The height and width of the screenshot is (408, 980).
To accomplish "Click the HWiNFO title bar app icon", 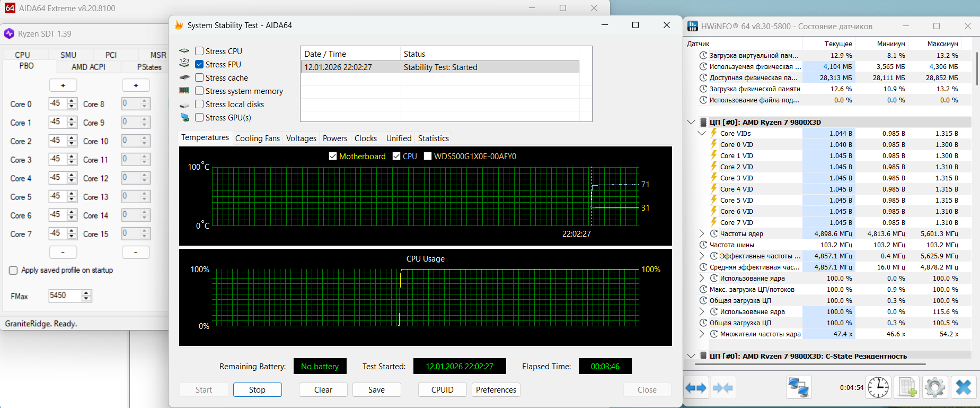I will (x=692, y=26).
